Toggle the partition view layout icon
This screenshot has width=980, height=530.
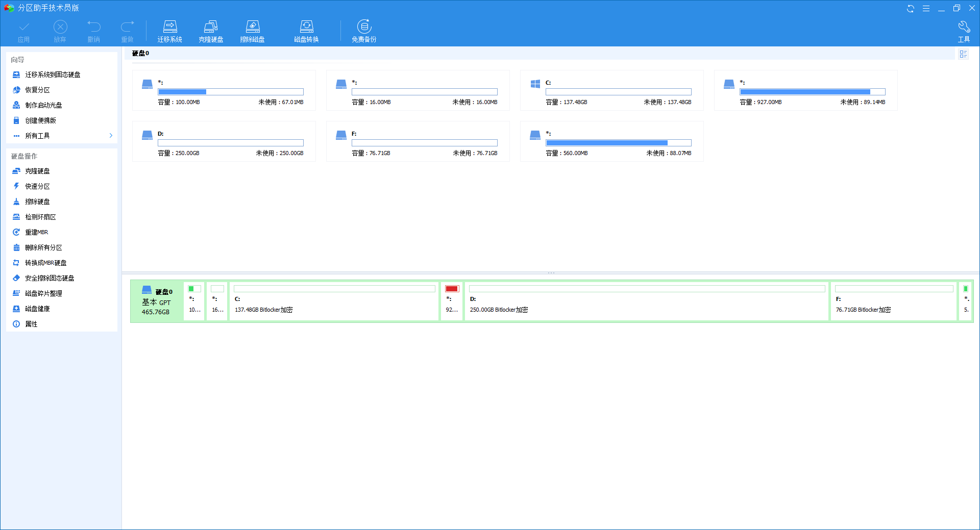[963, 54]
